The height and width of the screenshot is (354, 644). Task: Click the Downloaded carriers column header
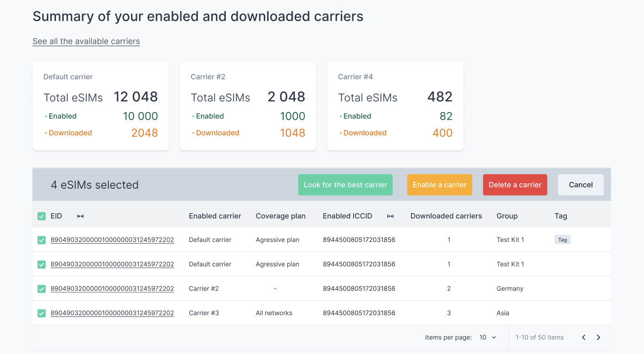[x=446, y=216]
